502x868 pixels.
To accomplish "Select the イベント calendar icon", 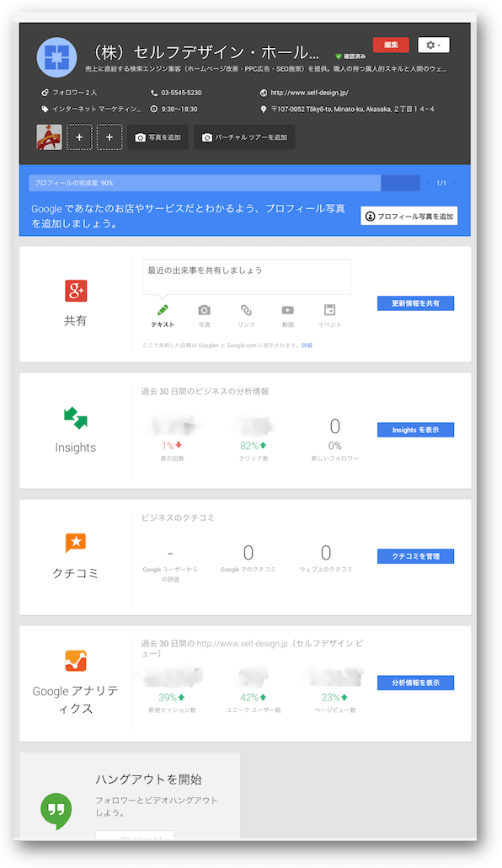I will [330, 309].
